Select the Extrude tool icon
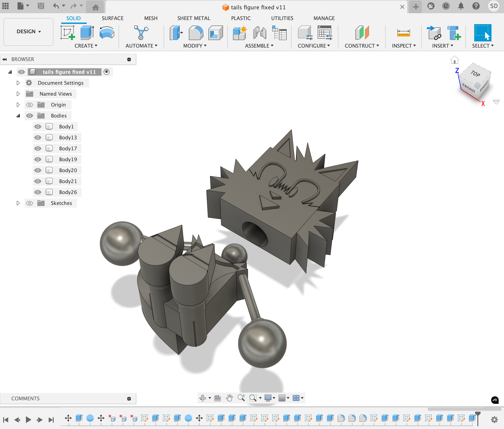This screenshot has height=429, width=504. [87, 33]
